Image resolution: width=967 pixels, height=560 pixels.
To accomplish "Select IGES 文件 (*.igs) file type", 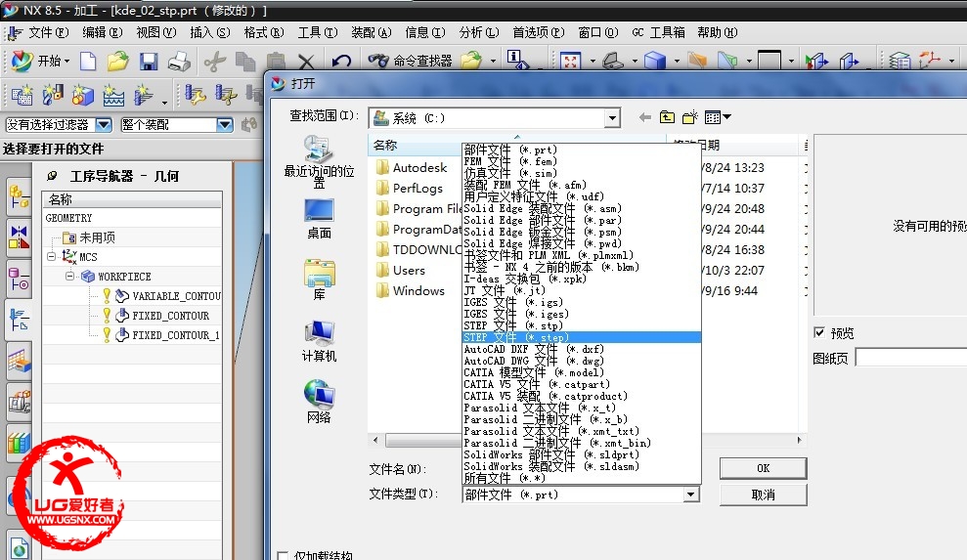I will (581, 302).
